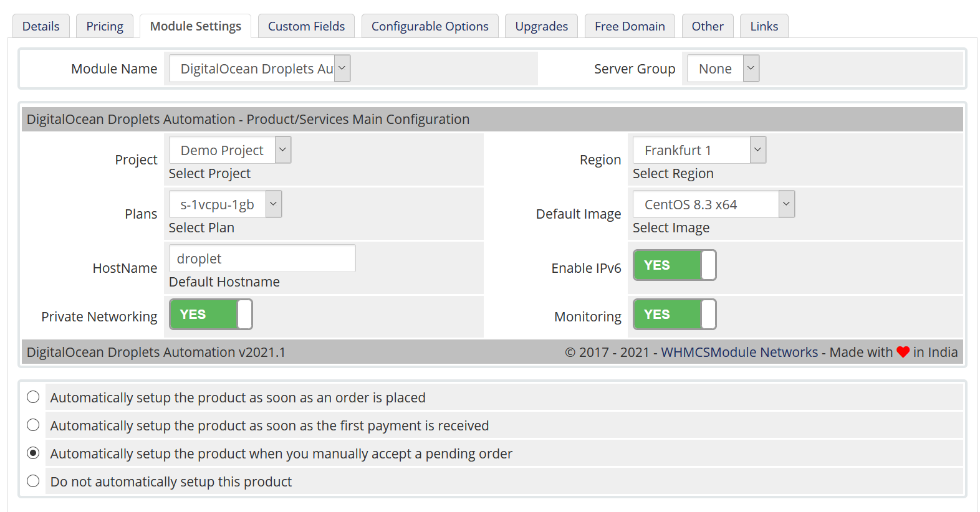Screen dimensions: 980x512
Task: Open the Server Group dropdown
Action: pyautogui.click(x=723, y=69)
